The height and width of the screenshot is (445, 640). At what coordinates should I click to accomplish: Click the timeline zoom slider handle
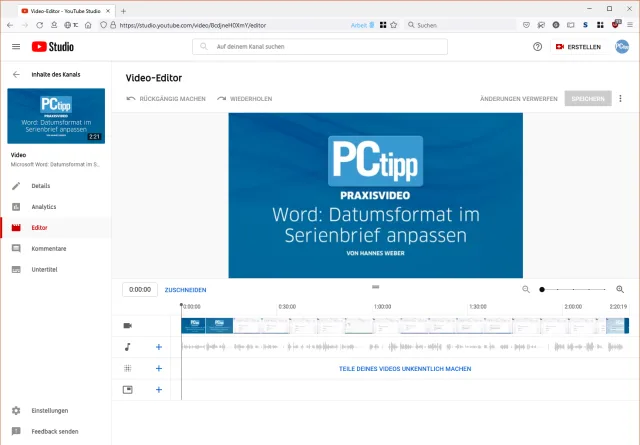tap(542, 289)
